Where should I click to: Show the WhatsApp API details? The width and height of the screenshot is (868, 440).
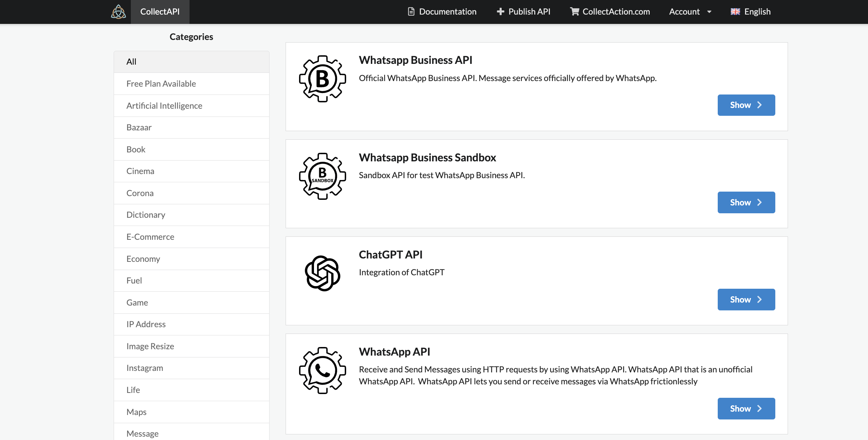click(746, 409)
